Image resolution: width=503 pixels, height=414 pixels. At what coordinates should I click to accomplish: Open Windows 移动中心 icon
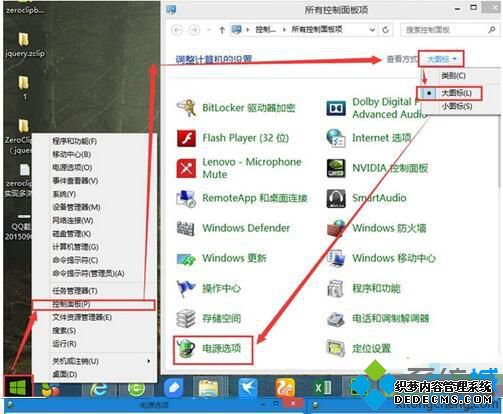(x=336, y=258)
